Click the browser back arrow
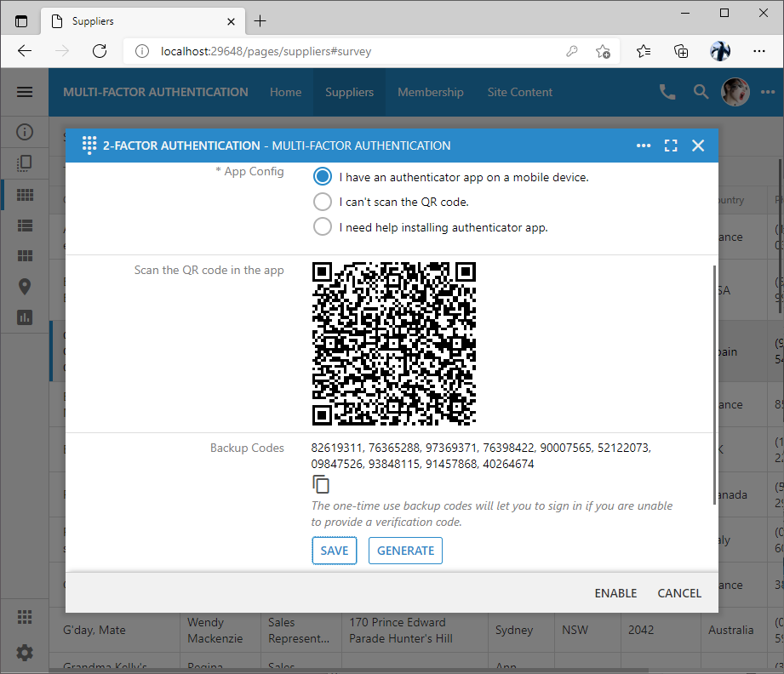The image size is (784, 674). pos(25,51)
